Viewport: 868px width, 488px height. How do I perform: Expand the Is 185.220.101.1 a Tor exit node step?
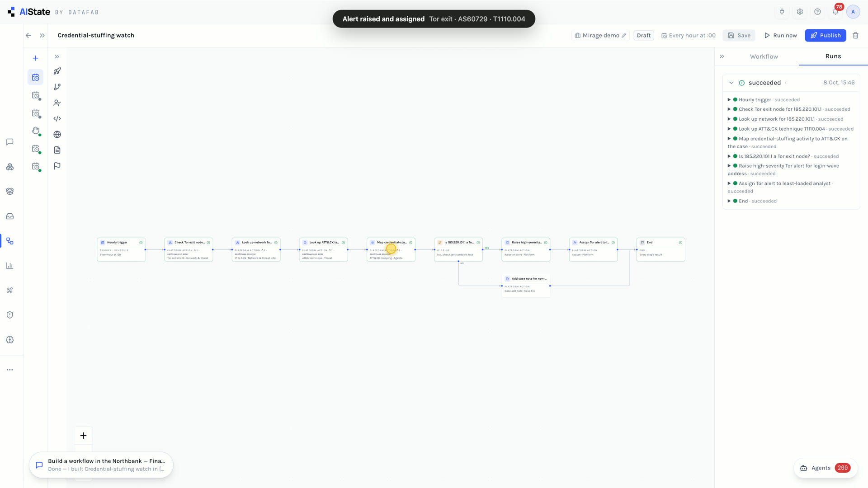coord(729,156)
